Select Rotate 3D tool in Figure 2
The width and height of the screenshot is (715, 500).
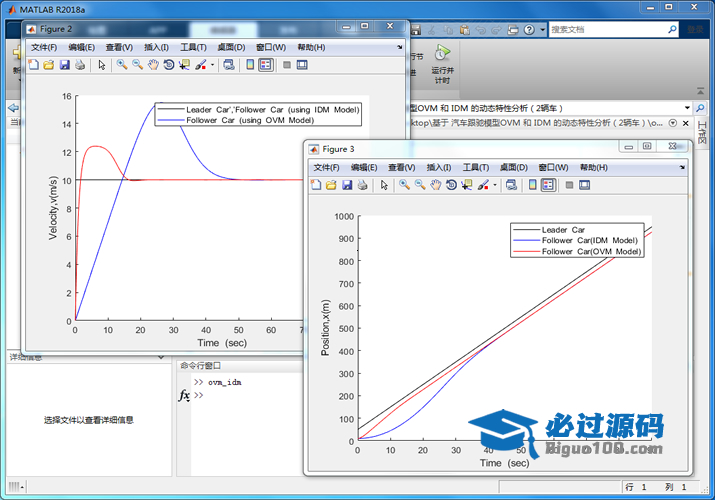point(169,65)
